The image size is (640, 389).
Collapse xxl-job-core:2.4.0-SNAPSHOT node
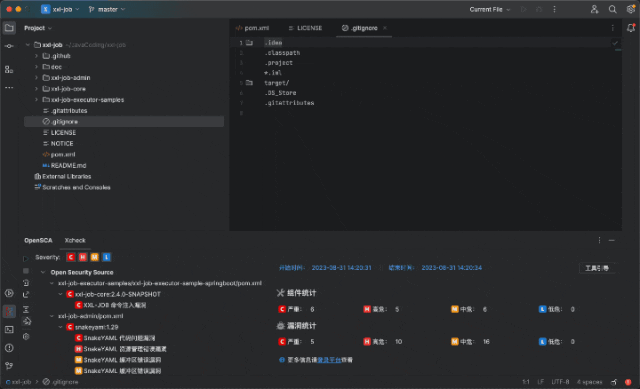[60, 294]
